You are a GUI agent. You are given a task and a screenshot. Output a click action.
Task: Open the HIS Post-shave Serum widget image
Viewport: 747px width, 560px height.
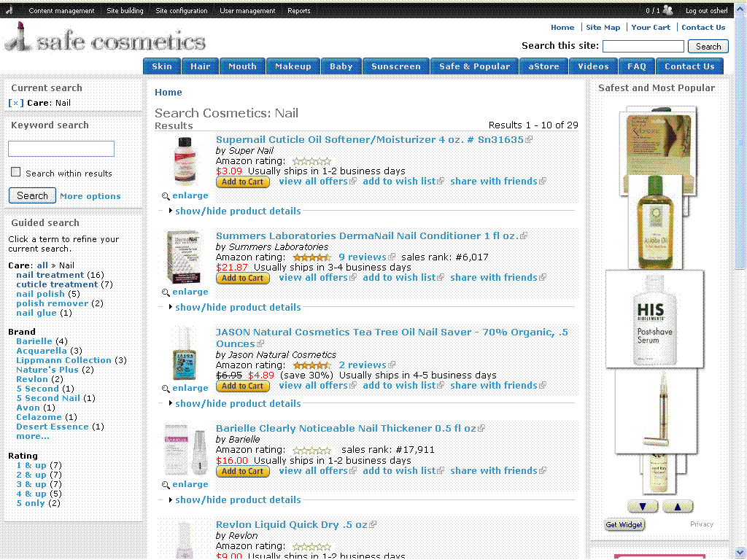pyautogui.click(x=654, y=319)
